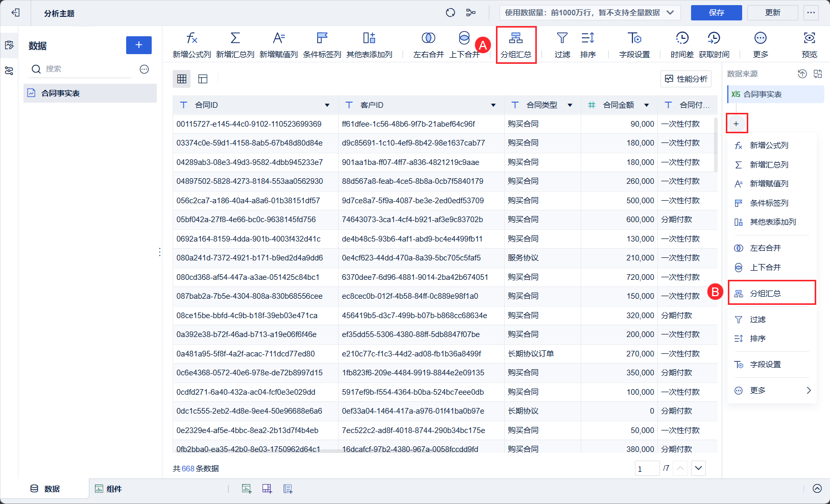The width and height of the screenshot is (830, 504).
Task: Open the 预览 preview icon
Action: [809, 38]
